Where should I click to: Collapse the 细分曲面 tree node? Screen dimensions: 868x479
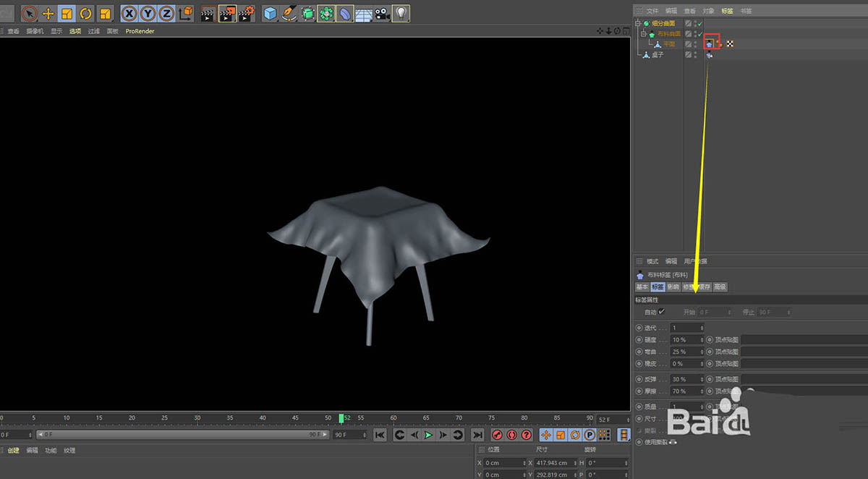click(639, 24)
